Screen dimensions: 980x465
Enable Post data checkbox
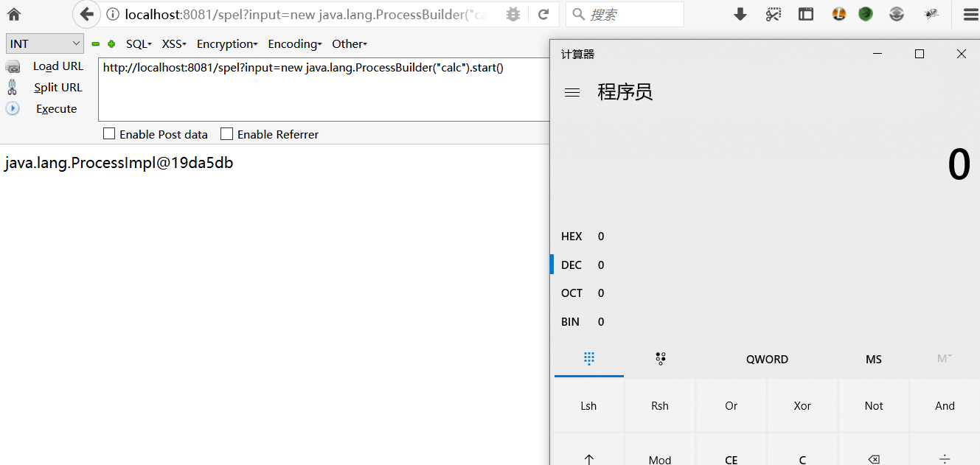(x=109, y=134)
